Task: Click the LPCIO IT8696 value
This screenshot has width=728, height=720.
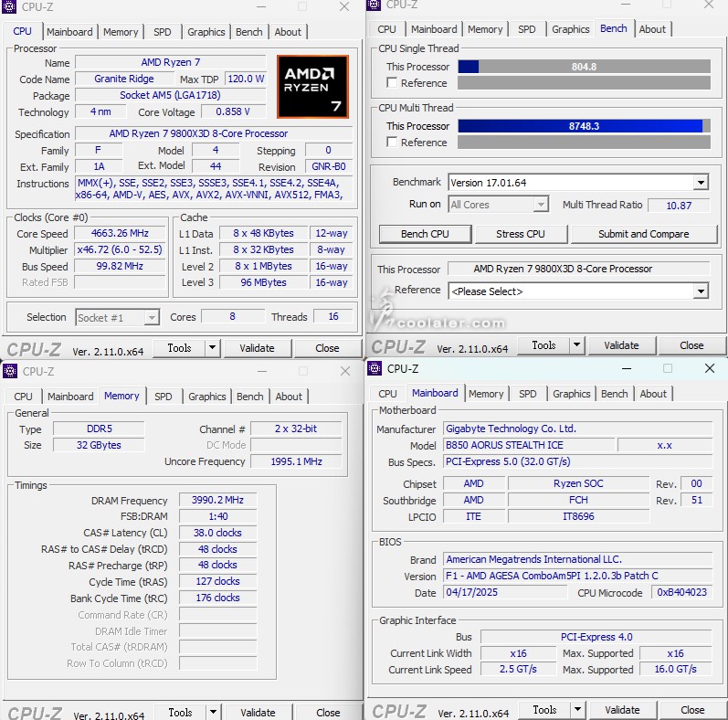Action: tap(578, 516)
